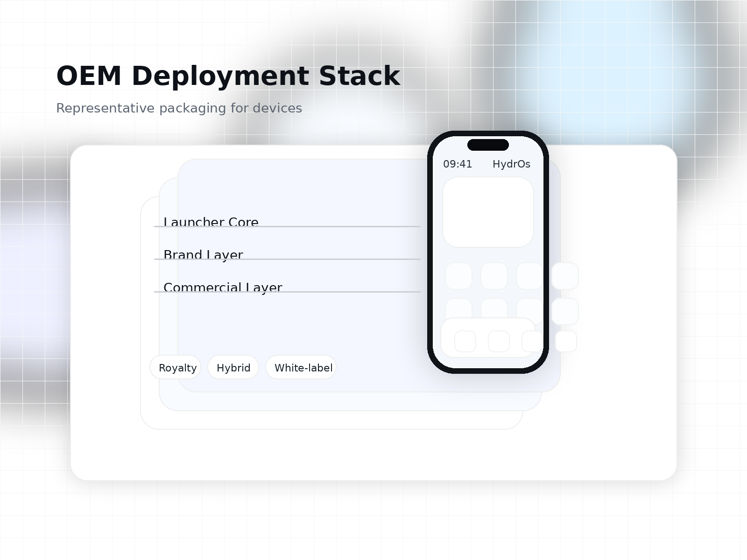747x560 pixels.
Task: Enable the Hybrid packaging option
Action: pyautogui.click(x=233, y=368)
